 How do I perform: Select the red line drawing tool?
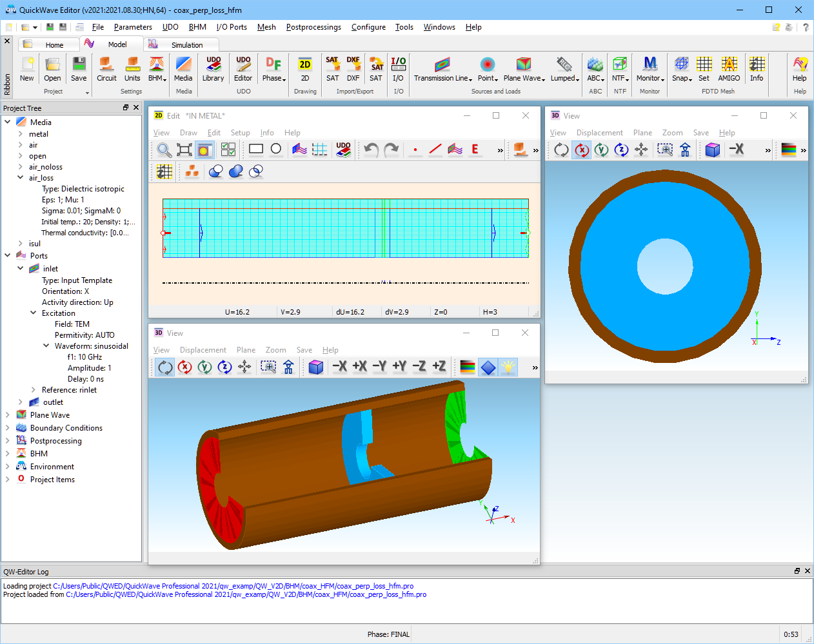(x=435, y=150)
